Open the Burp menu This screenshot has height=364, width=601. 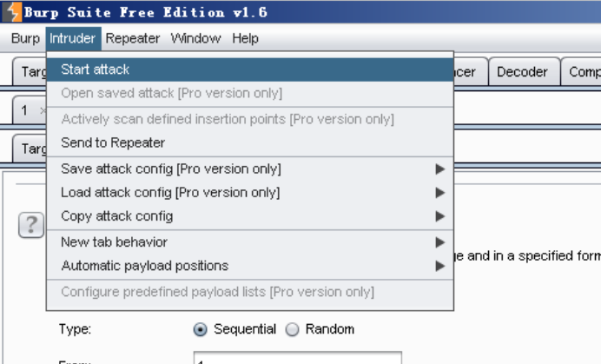(x=25, y=38)
